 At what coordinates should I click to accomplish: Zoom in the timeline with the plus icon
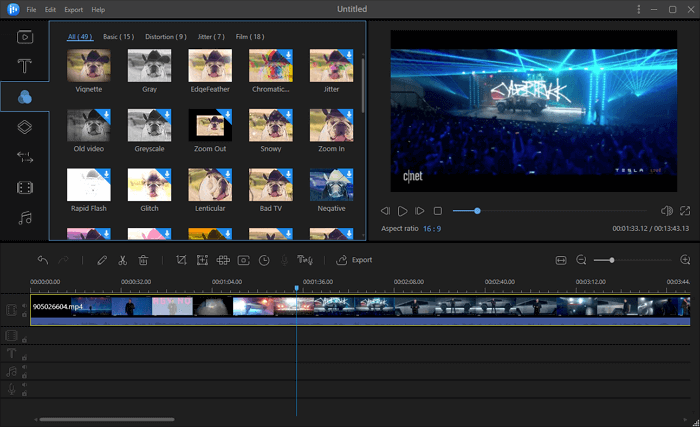(685, 260)
